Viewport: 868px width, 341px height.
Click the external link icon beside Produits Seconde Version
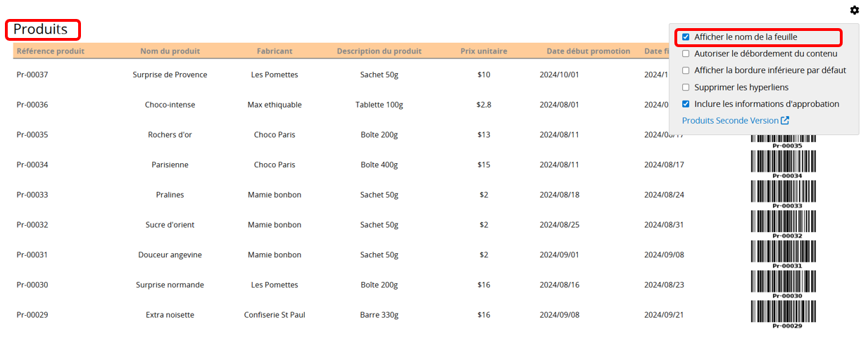coord(785,121)
